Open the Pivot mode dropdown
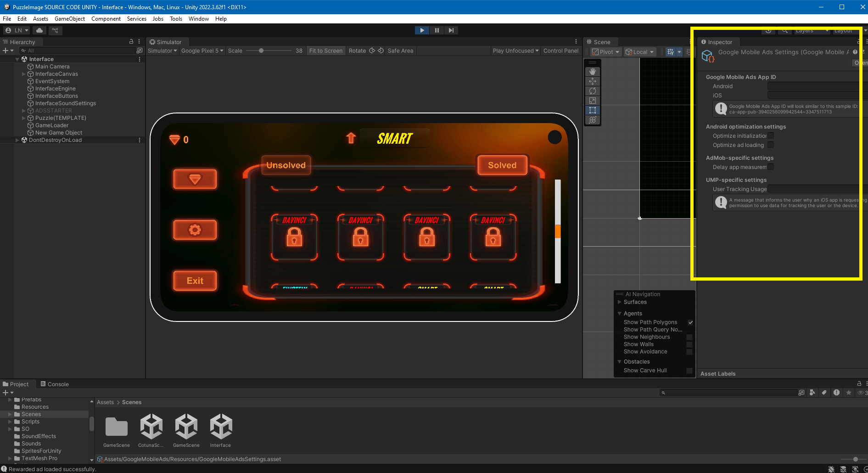 606,52
